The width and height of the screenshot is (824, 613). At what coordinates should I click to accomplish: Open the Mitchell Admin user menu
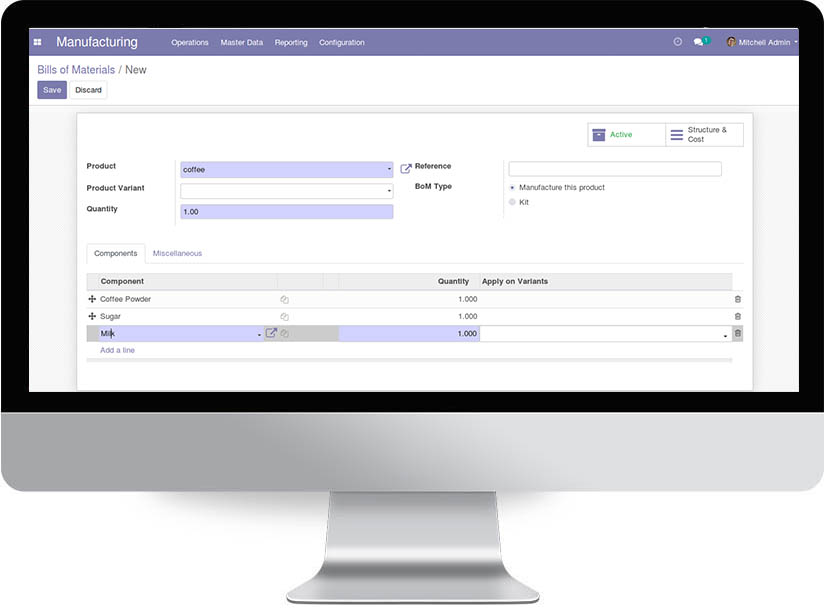click(x=764, y=42)
